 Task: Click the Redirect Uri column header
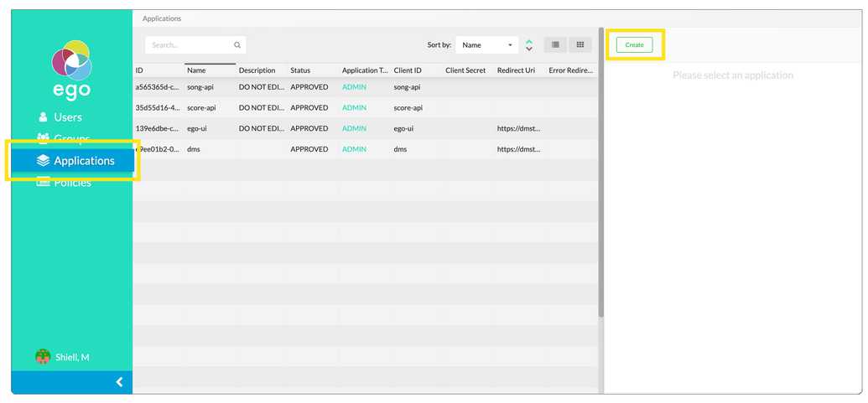coord(516,70)
